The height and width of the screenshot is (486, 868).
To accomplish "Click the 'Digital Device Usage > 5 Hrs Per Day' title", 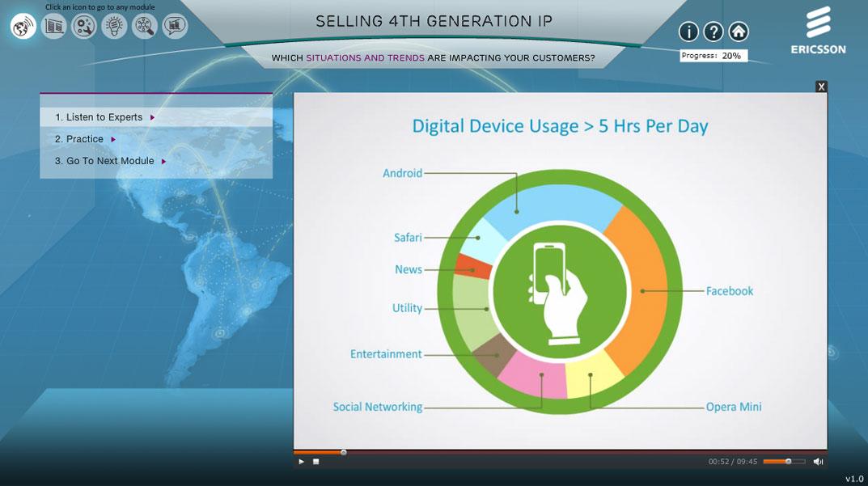I will [561, 126].
